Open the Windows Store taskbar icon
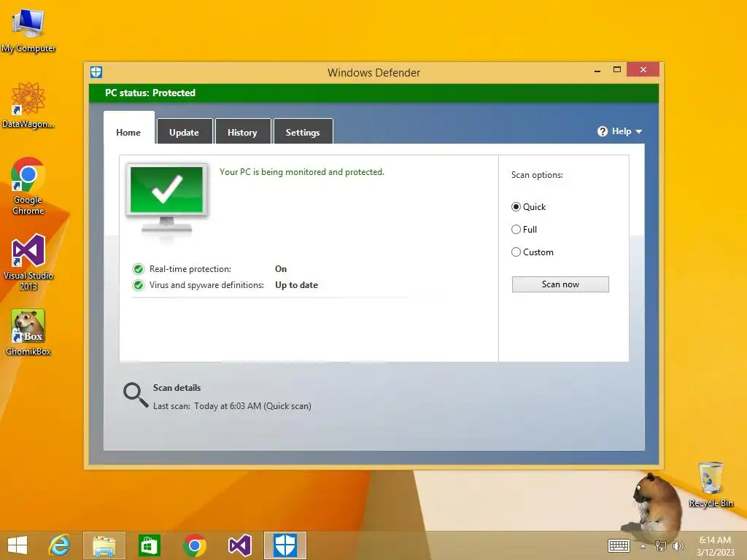This screenshot has width=747, height=560. click(149, 545)
